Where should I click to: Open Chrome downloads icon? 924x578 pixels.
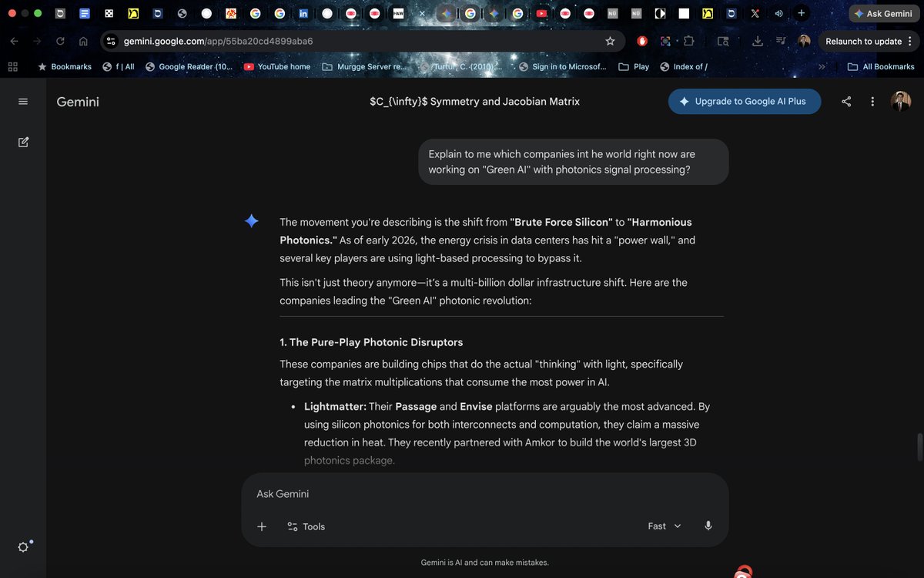(x=758, y=41)
